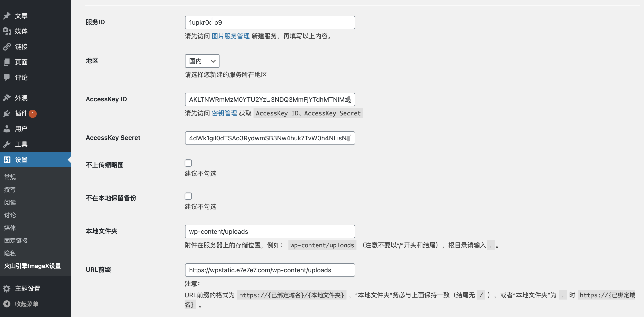
Task: Click the pushpin icon for 文章
Action: [7, 16]
